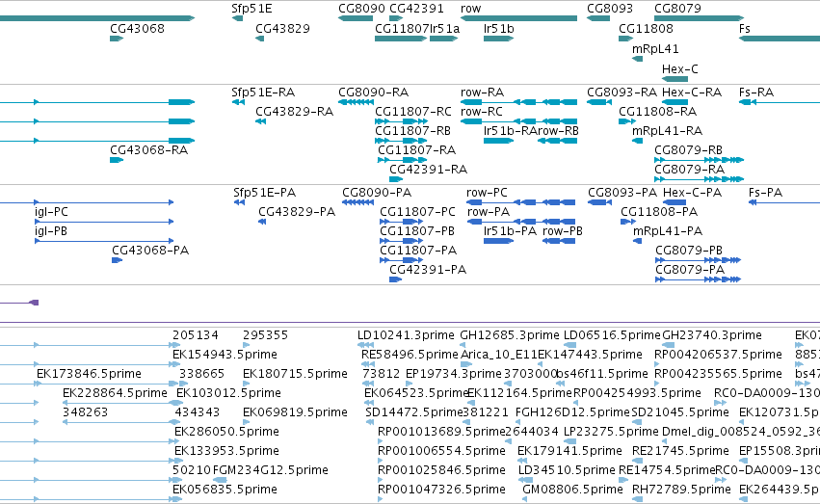Select the Sfp51E-RA transcript label
Viewport: 820px width, 504px height.
(263, 92)
